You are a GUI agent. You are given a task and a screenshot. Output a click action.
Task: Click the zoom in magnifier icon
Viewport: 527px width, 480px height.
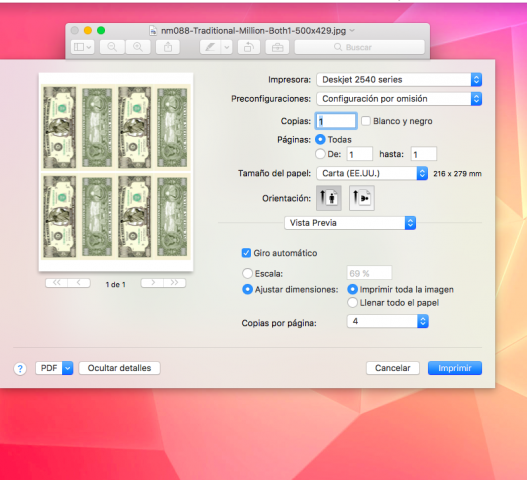[138, 47]
